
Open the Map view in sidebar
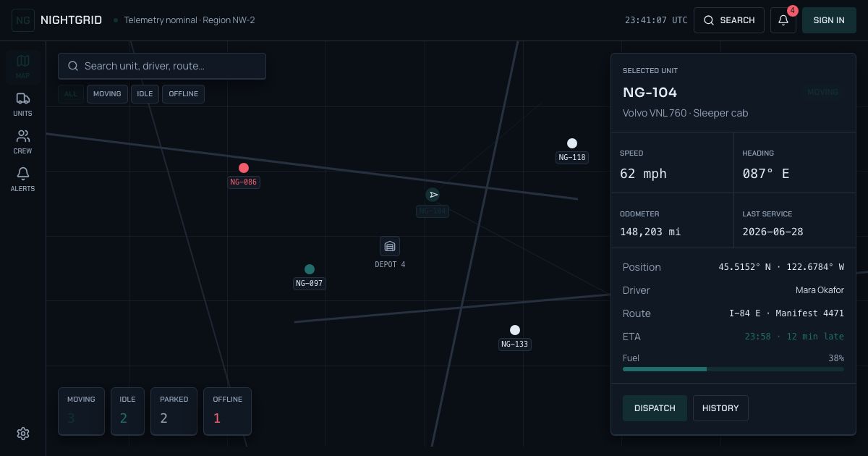23,66
